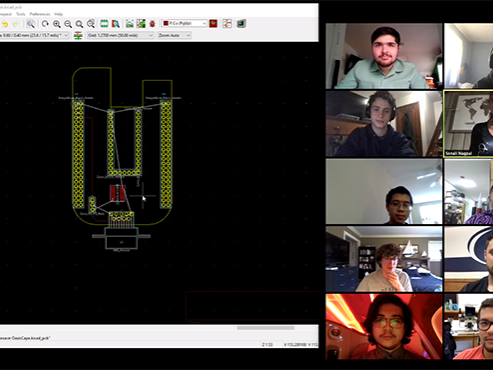Select video tile of person with hand on chin
The width and height of the screenshot is (493, 370).
click(384, 259)
